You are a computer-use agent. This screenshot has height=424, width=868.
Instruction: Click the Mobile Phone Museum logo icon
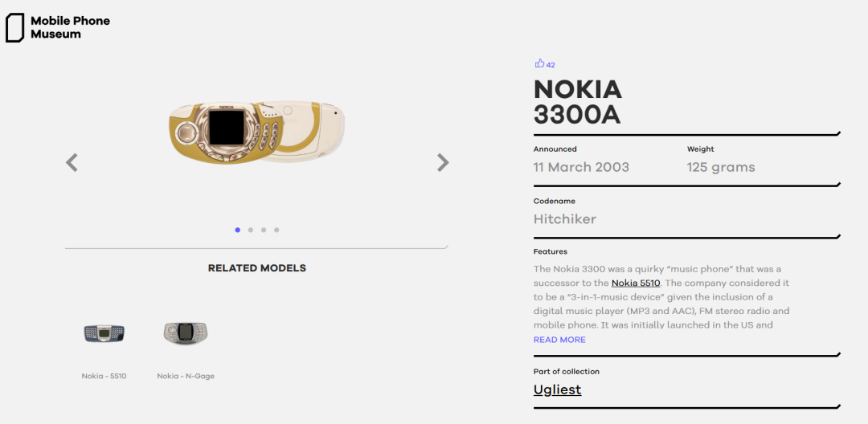click(15, 27)
